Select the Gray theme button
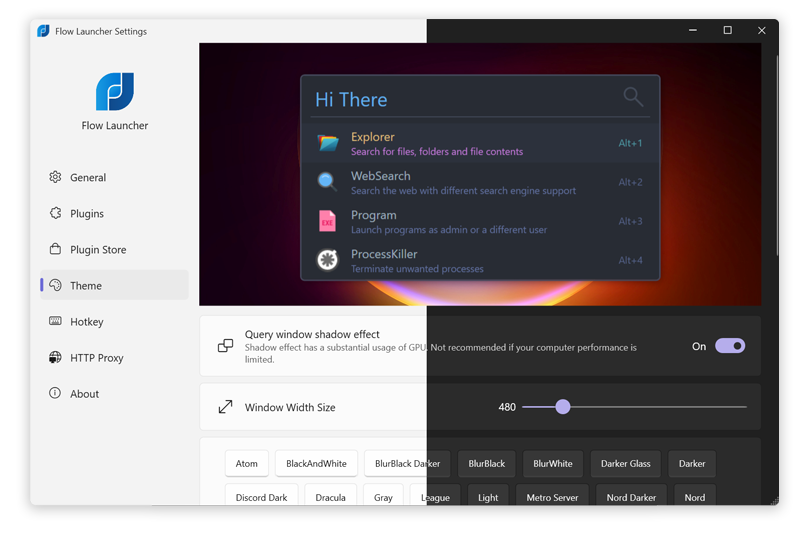 click(383, 495)
